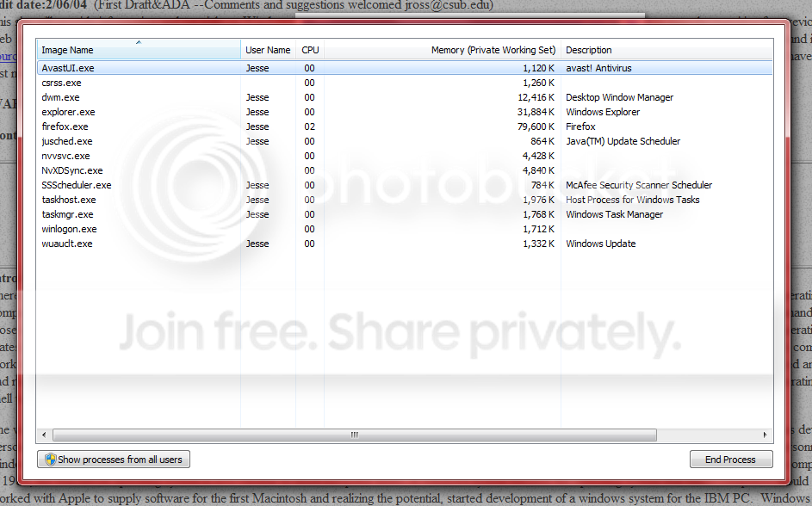Click the 31,884 K memory value
This screenshot has height=506, width=812.
pyautogui.click(x=536, y=112)
